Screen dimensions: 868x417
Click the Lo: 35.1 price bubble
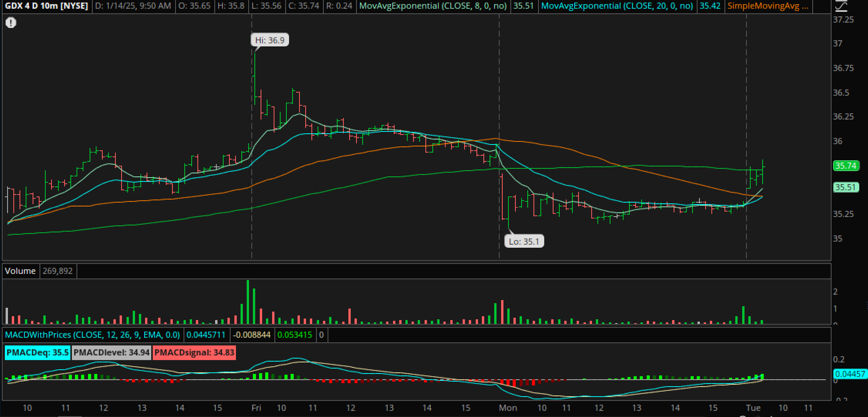524,241
